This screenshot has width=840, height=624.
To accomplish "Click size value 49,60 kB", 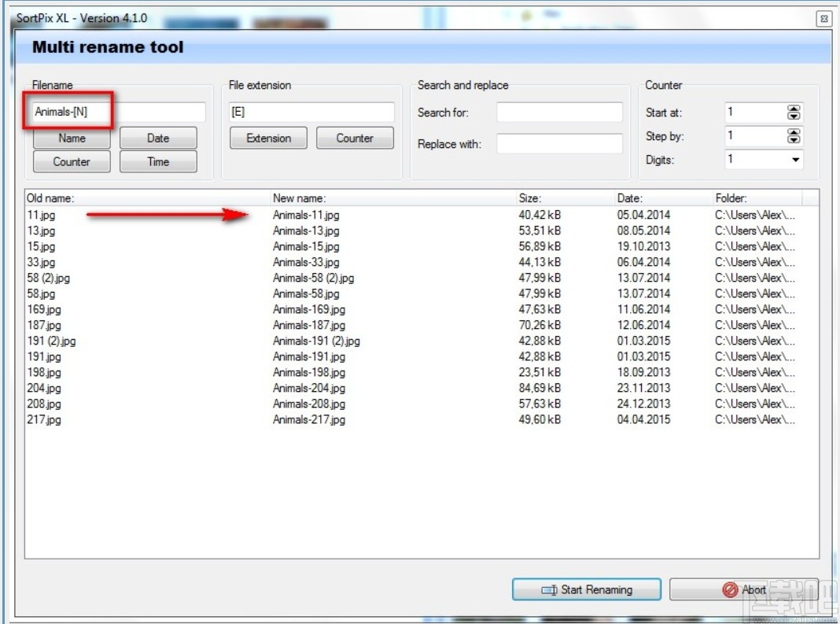I will (x=540, y=419).
